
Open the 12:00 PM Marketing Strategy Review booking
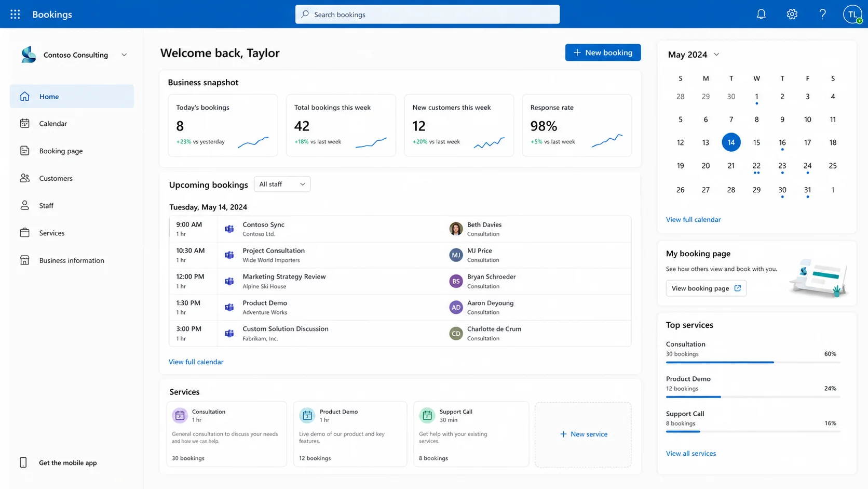click(400, 281)
